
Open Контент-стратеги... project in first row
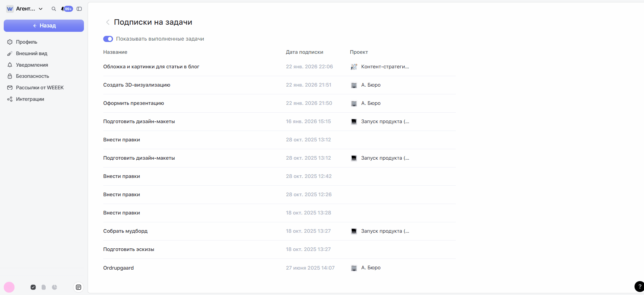tap(384, 67)
